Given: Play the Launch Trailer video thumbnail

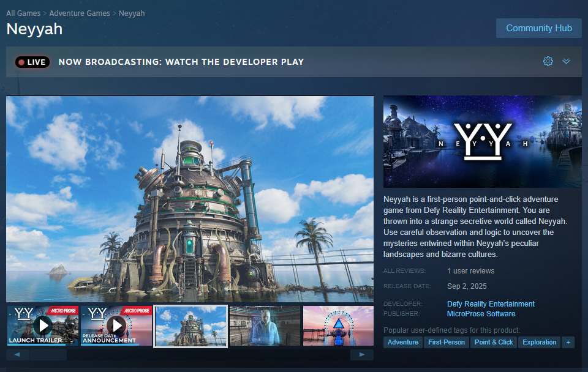Looking at the screenshot, I should click(x=43, y=325).
